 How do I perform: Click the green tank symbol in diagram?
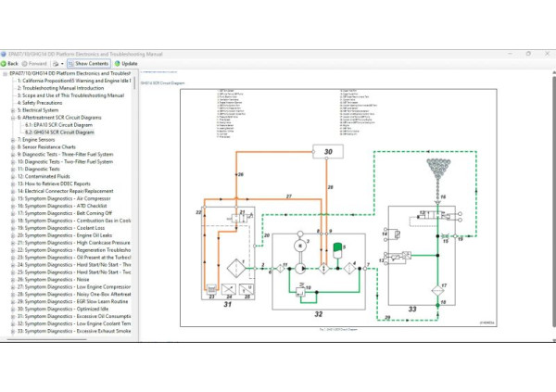[337, 247]
